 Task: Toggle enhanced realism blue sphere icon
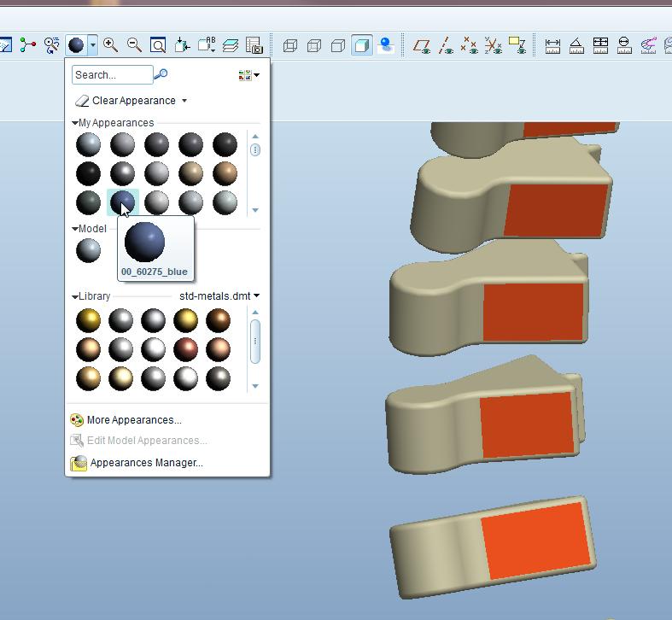tap(386, 45)
